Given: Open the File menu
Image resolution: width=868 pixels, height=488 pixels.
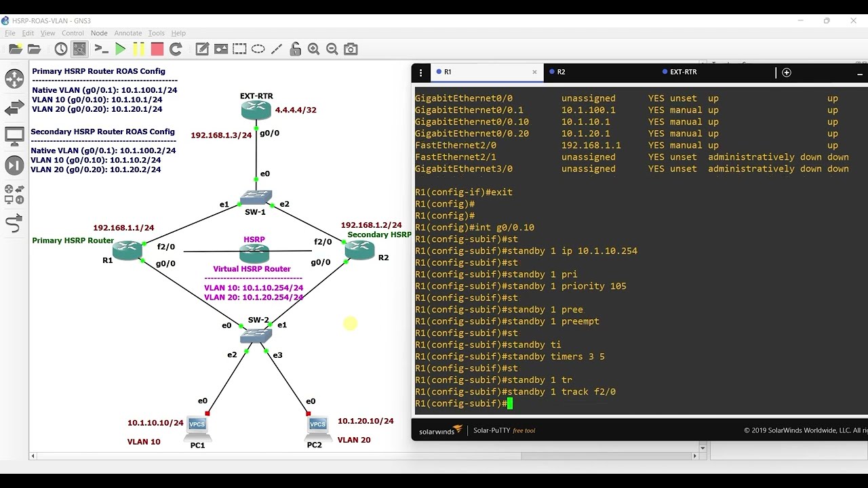Looking at the screenshot, I should pyautogui.click(x=10, y=33).
